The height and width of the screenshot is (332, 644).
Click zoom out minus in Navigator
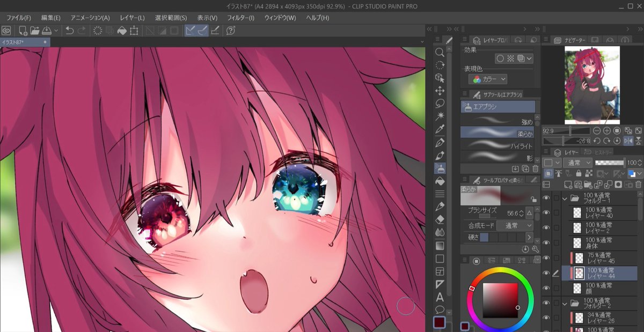point(597,130)
